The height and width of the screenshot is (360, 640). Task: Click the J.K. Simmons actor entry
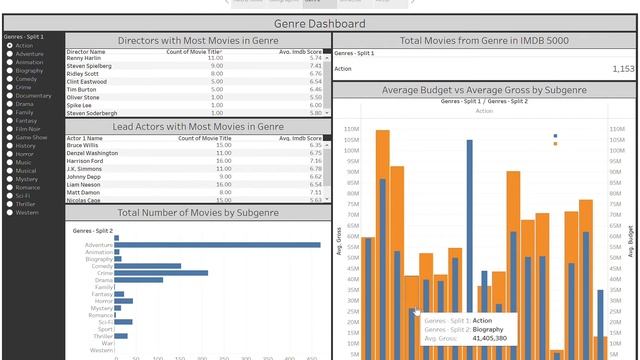[195, 169]
